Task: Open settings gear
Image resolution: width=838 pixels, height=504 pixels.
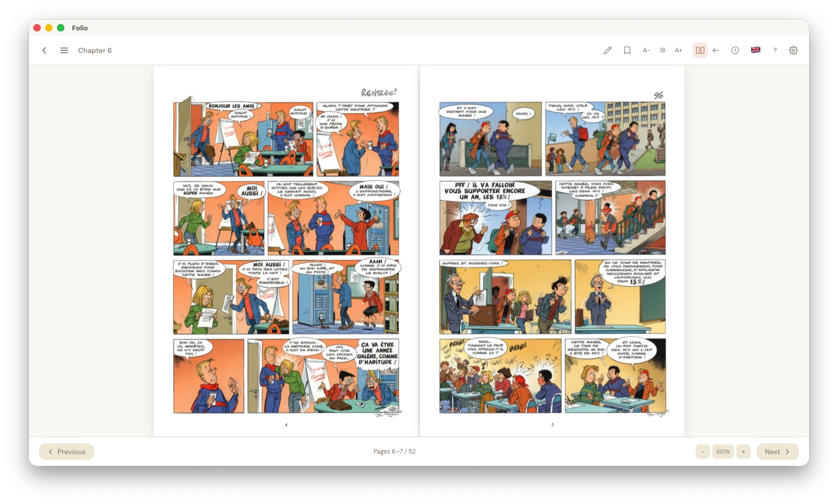Action: point(793,50)
